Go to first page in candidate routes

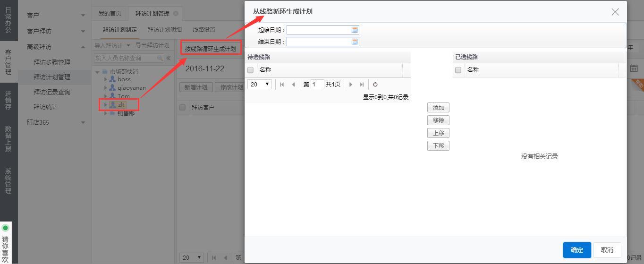click(282, 85)
